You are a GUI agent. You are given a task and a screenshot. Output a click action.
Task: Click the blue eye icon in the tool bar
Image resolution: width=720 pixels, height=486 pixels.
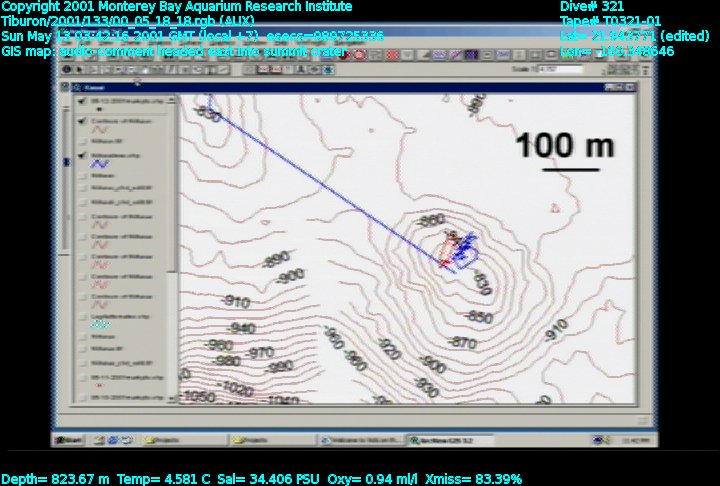point(328,70)
